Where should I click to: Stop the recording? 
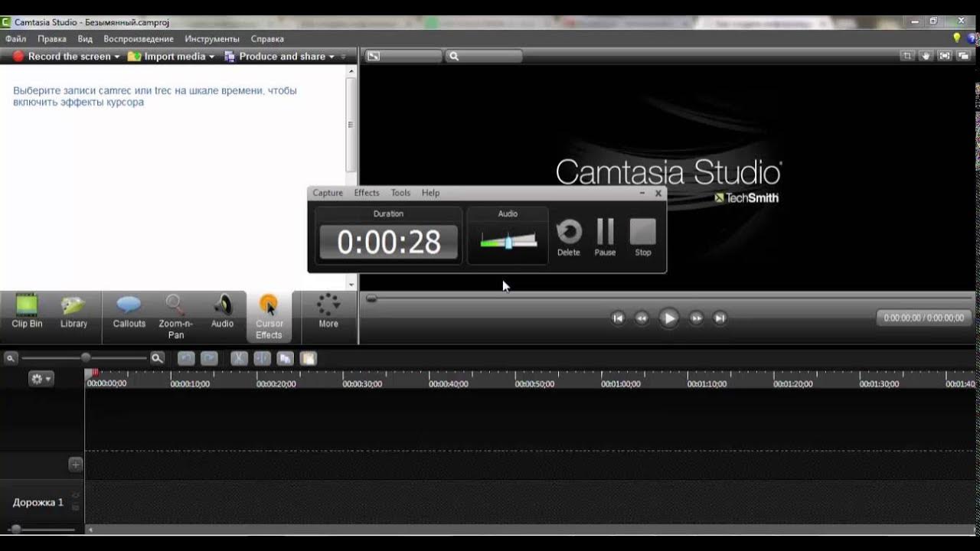[x=643, y=238]
